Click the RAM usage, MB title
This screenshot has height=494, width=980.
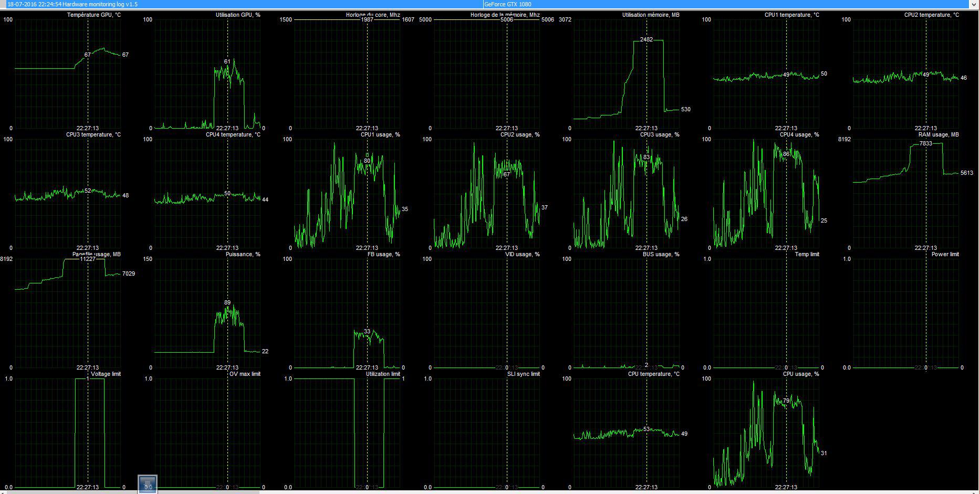pyautogui.click(x=939, y=134)
